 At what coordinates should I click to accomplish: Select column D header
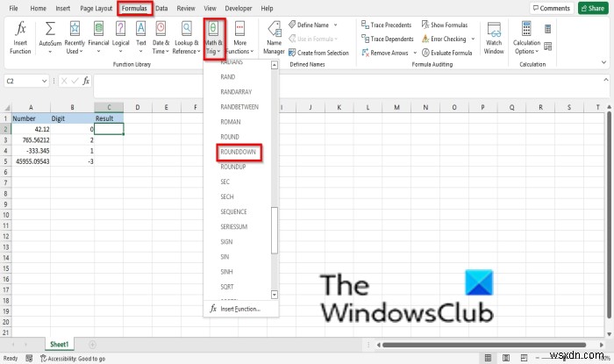[138, 107]
